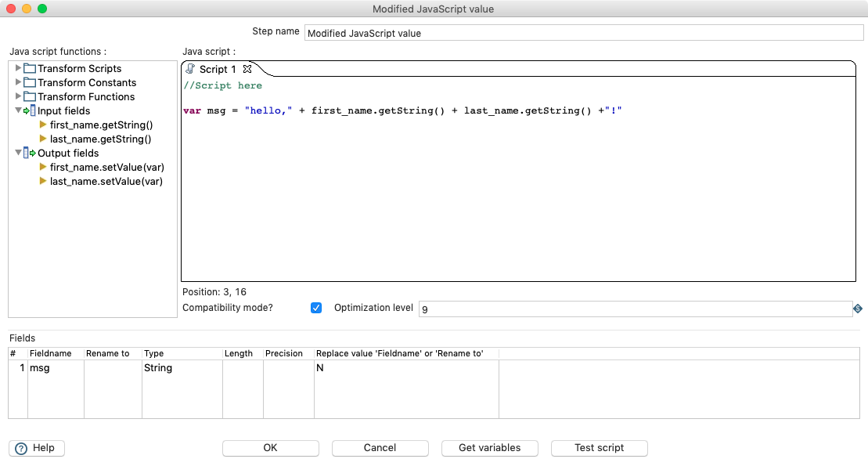The width and height of the screenshot is (868, 466).
Task: Click the Transform Functions folder icon
Action: click(30, 96)
